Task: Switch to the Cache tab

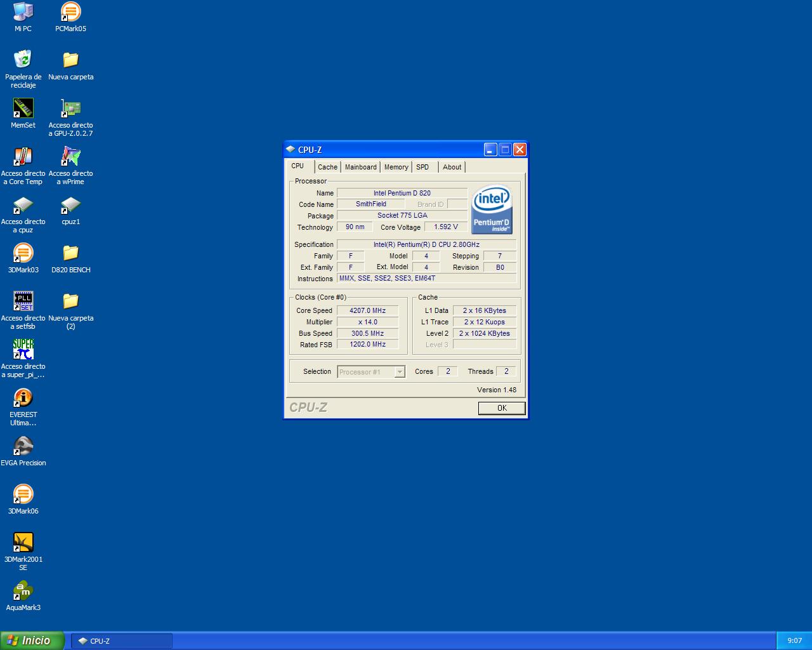Action: pyautogui.click(x=327, y=167)
